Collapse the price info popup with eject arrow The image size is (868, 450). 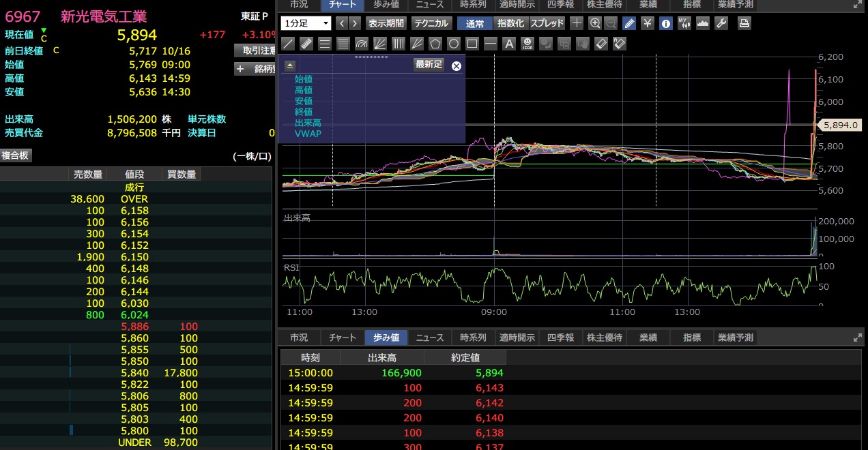click(290, 65)
